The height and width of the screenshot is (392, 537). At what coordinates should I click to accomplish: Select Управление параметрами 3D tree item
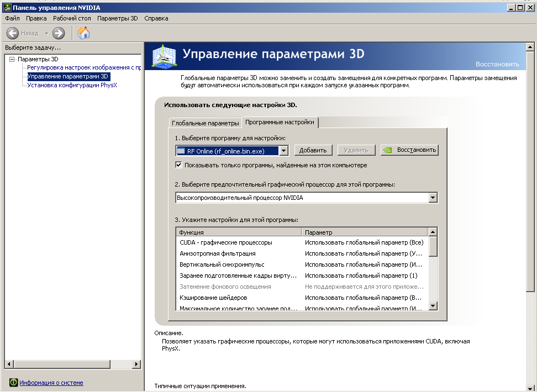coord(68,76)
